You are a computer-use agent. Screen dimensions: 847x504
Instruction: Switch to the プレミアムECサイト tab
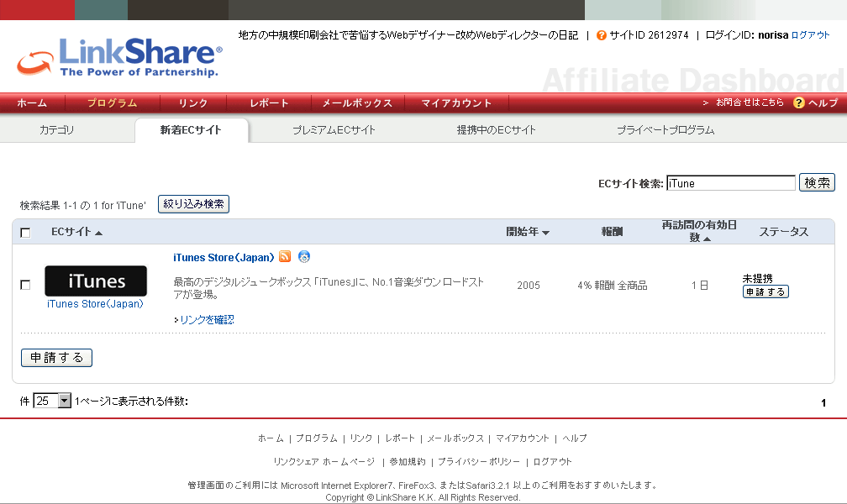(334, 130)
